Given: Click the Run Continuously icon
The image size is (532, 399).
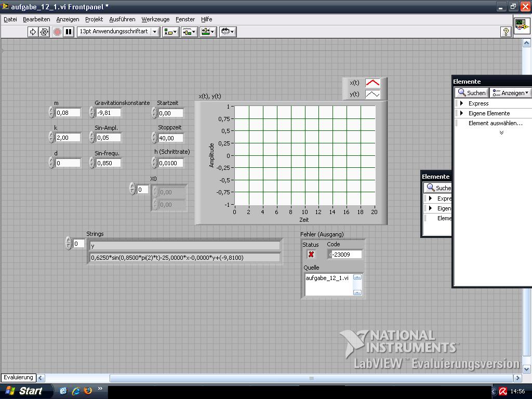Looking at the screenshot, I should [x=44, y=32].
